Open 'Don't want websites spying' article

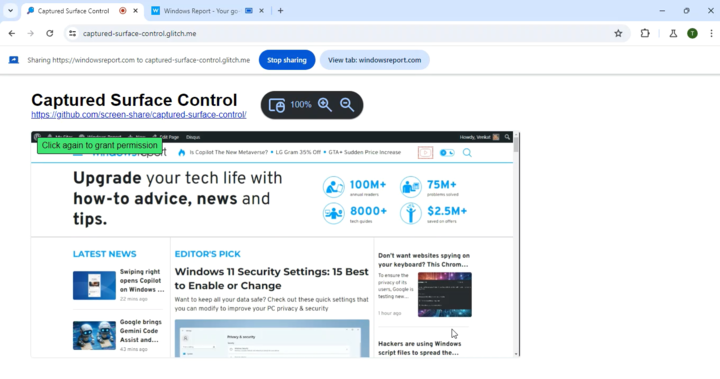pyautogui.click(x=424, y=260)
